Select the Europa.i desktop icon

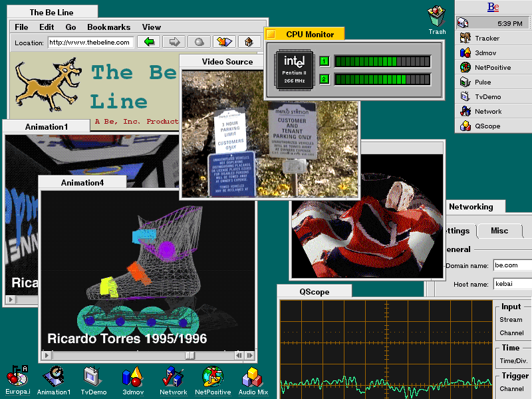point(17,380)
